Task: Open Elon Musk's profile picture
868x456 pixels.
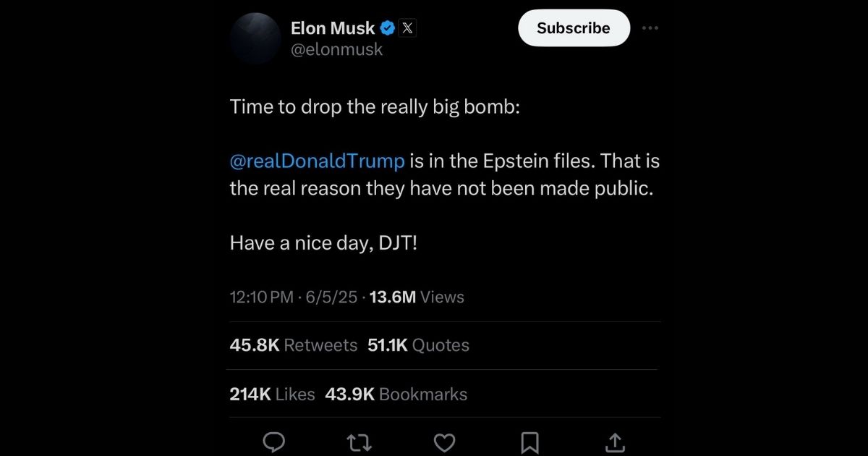Action: tap(255, 38)
